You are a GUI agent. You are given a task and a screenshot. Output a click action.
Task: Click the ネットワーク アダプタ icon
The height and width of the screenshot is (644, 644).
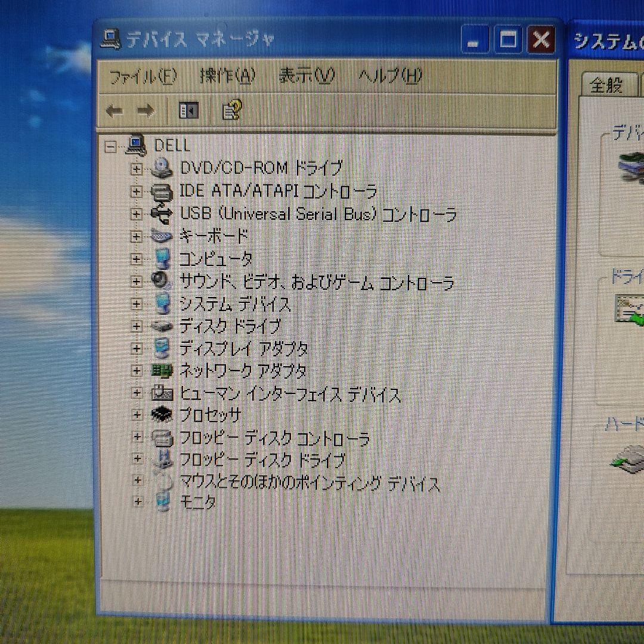(162, 370)
